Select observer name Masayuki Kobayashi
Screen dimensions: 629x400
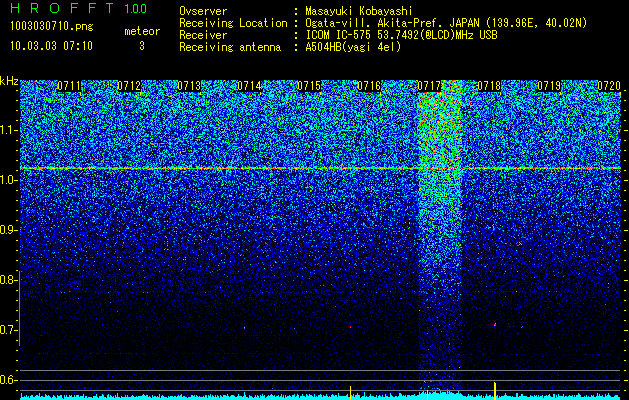tap(358, 11)
